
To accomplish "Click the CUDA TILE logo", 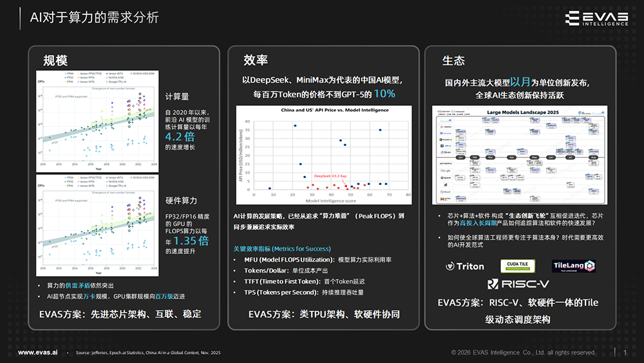I will (x=518, y=266).
